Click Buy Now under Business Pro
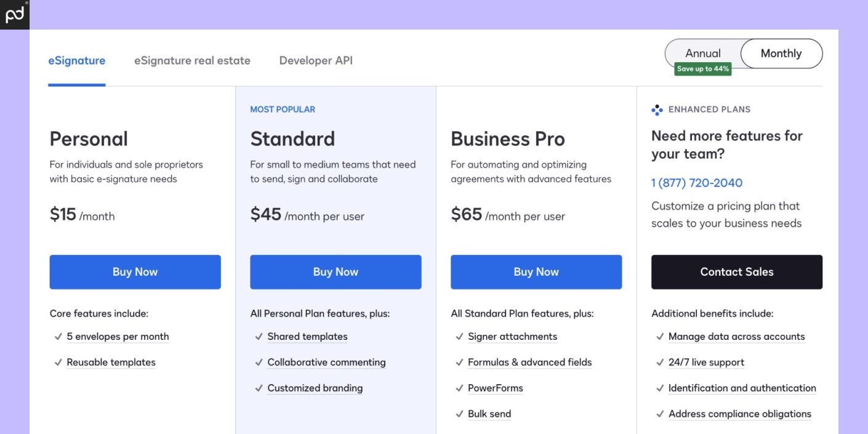 click(536, 271)
